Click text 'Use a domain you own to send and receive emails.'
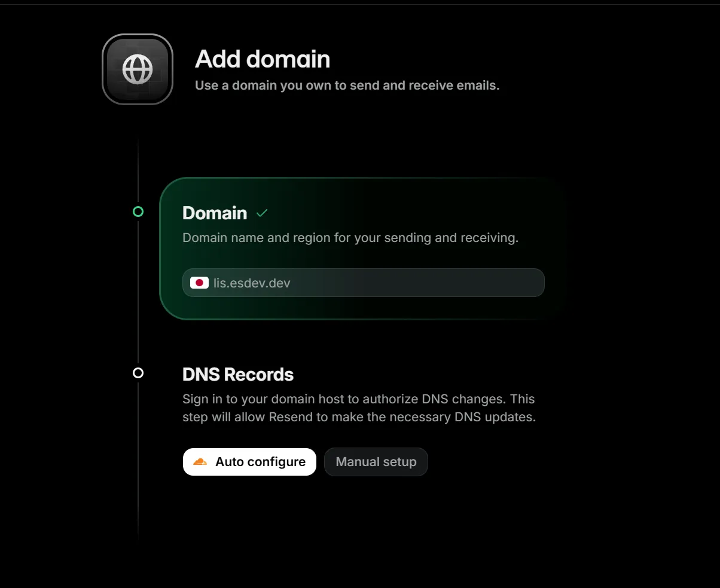Image resolution: width=720 pixels, height=588 pixels. pyautogui.click(x=347, y=85)
